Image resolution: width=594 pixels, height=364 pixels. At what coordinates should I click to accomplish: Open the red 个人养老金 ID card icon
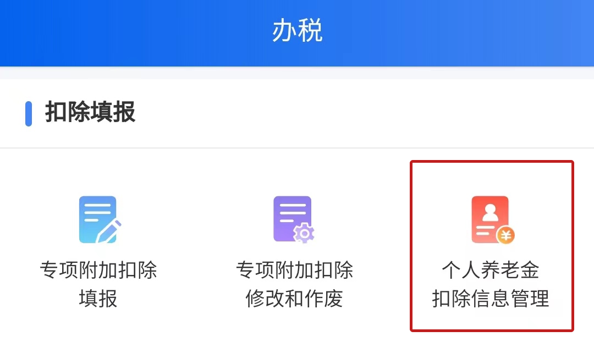coord(492,220)
